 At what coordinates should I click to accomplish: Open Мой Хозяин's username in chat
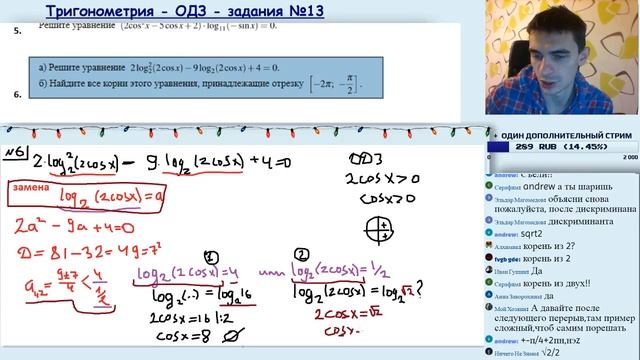click(x=511, y=309)
